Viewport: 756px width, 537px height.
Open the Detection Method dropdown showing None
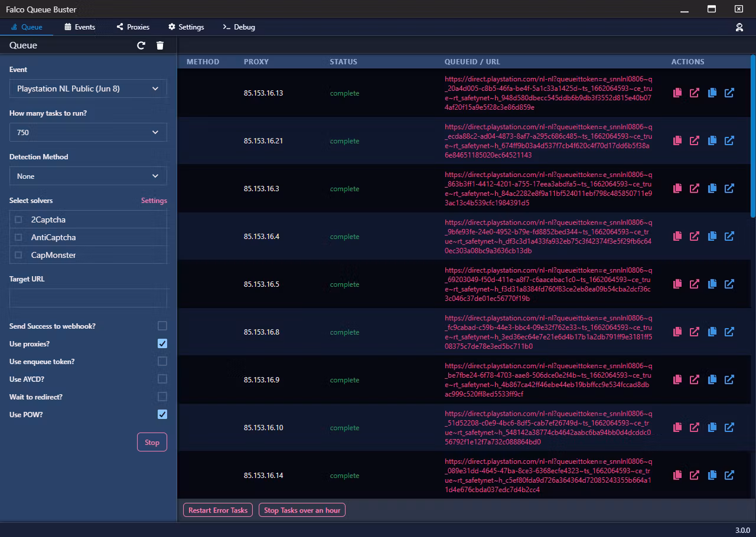pyautogui.click(x=88, y=176)
